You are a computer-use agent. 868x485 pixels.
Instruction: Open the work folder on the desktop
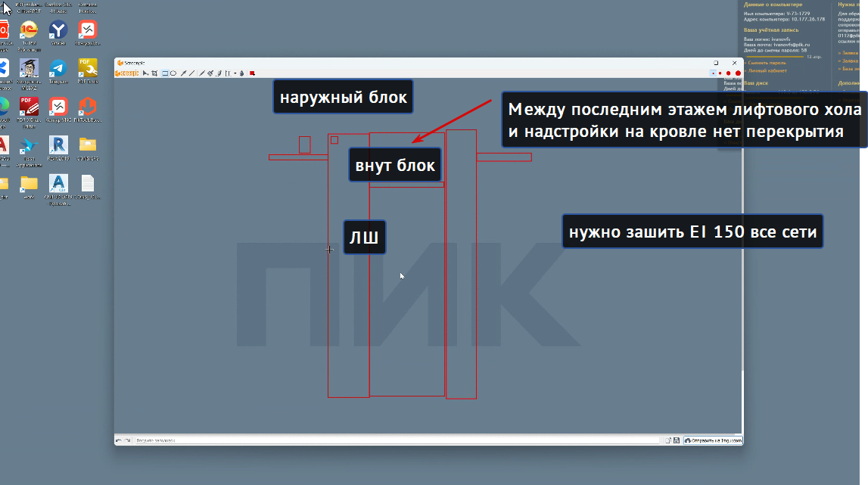click(x=29, y=187)
